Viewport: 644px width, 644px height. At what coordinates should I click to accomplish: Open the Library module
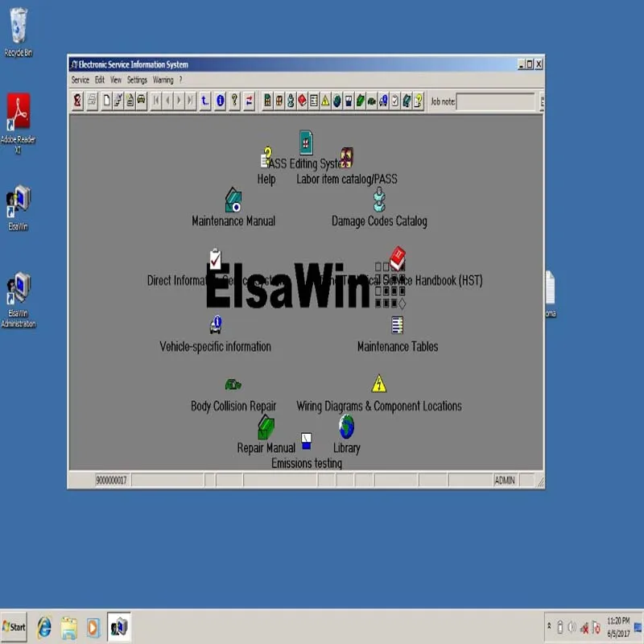pyautogui.click(x=346, y=427)
